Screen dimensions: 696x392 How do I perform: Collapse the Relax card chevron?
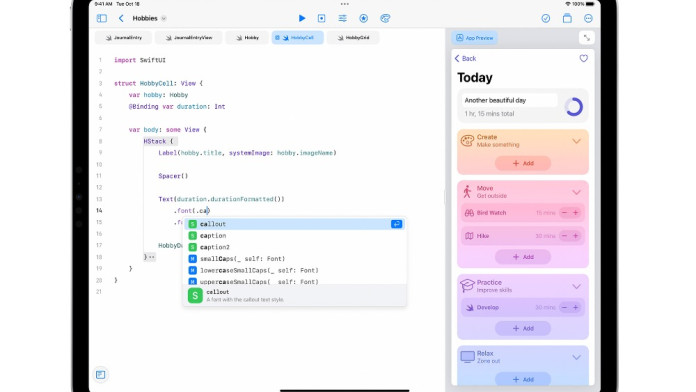pos(576,357)
